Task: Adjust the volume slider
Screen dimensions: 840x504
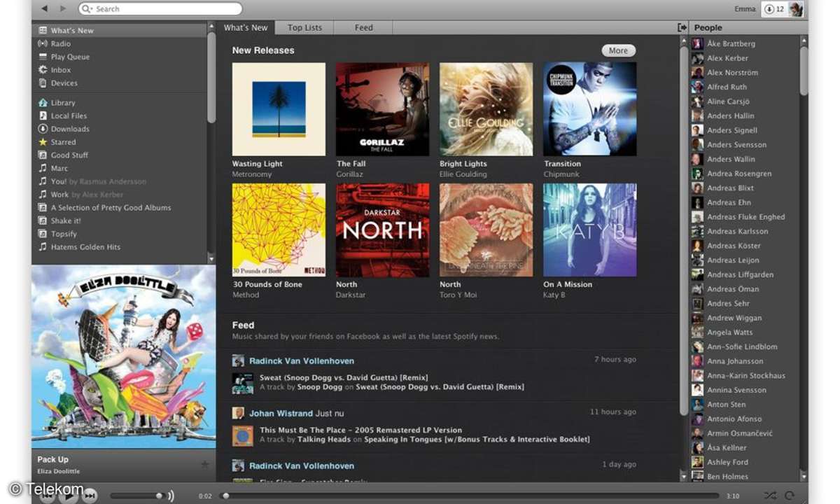Action: tap(137, 496)
